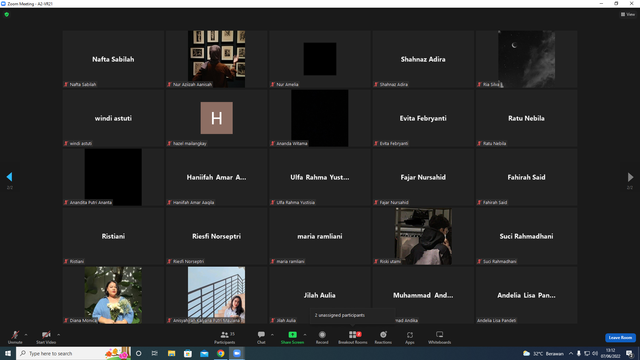Screen dimensions: 640x360
Task: Open Cortana circle icon on taskbar
Action: pyautogui.click(x=138, y=353)
